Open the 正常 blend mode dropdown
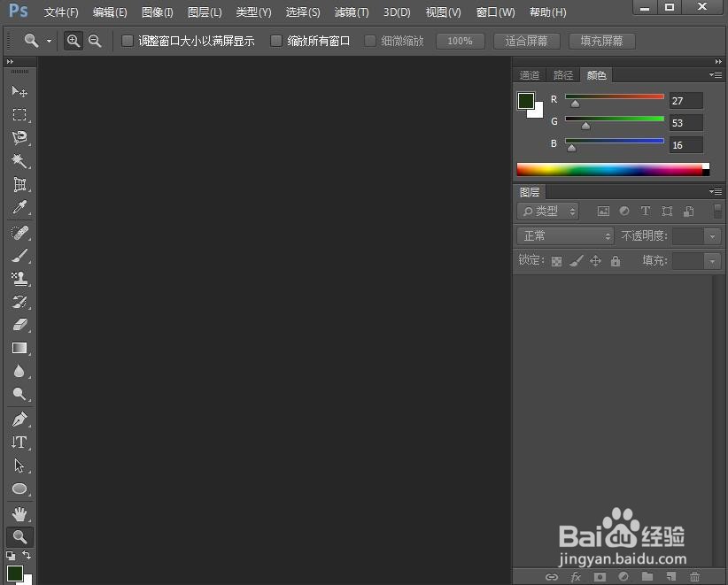Viewport: 728px width, 585px height. (x=565, y=236)
